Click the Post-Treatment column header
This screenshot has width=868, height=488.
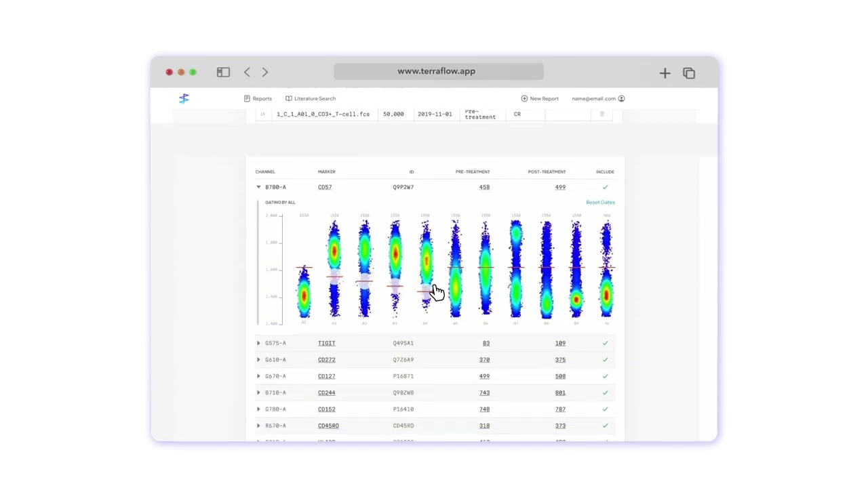click(x=547, y=171)
